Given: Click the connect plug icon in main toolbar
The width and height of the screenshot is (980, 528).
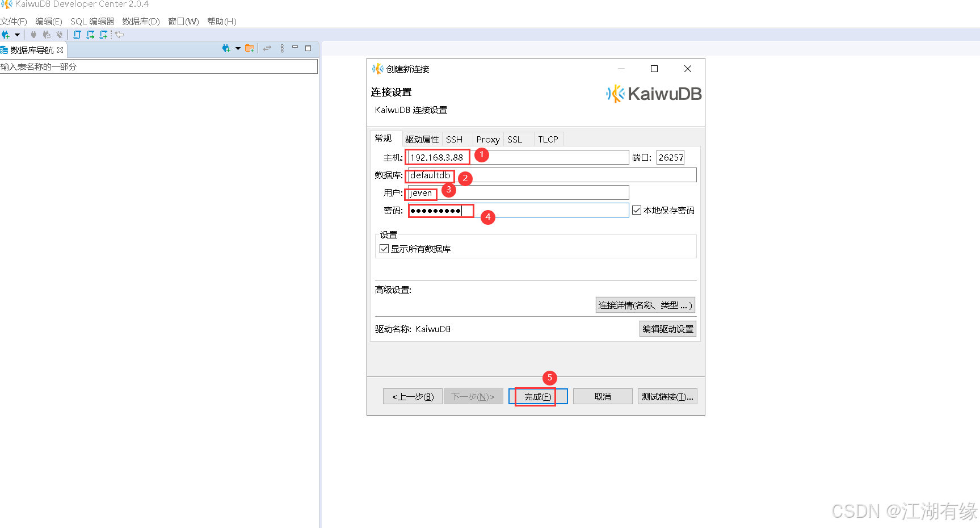Looking at the screenshot, I should coord(33,35).
